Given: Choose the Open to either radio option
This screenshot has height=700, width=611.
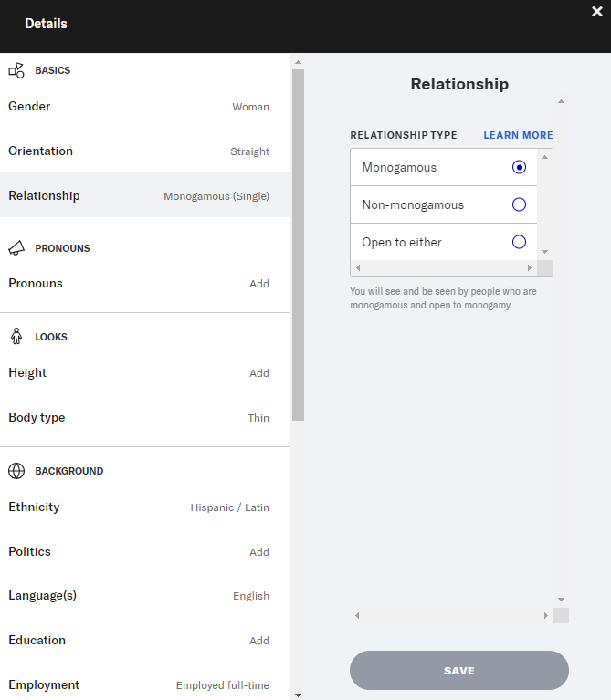Looking at the screenshot, I should coord(519,242).
